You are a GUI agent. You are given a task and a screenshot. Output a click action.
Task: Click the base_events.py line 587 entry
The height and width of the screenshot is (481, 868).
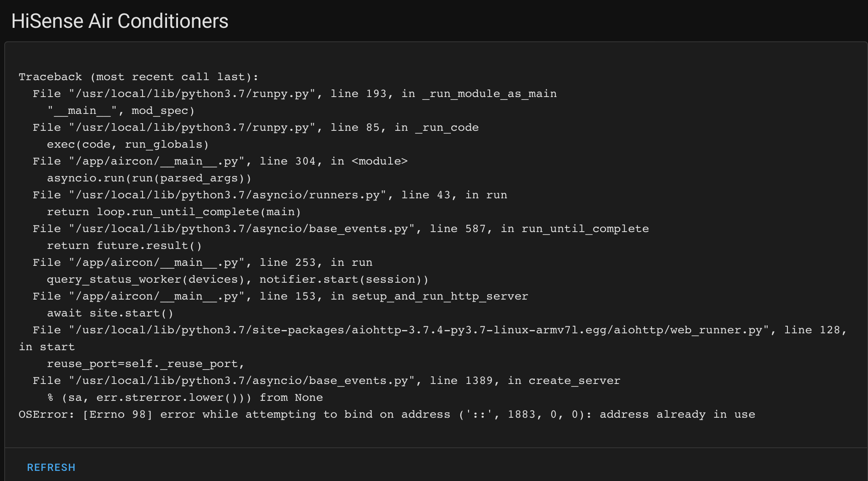[340, 228]
